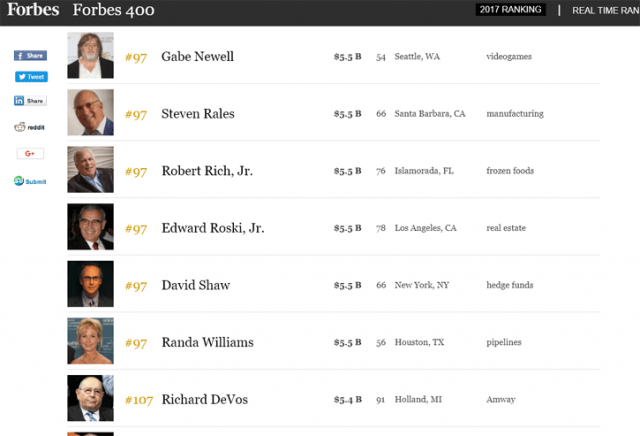The height and width of the screenshot is (436, 640).
Task: Click the Forbes 400 list title
Action: click(x=113, y=11)
